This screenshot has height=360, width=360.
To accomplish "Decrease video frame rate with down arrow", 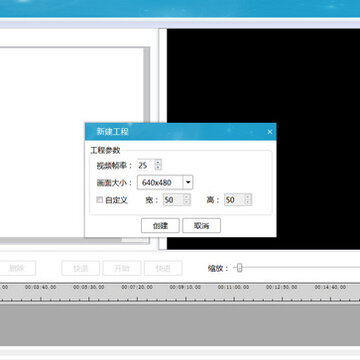I will pyautogui.click(x=158, y=167).
